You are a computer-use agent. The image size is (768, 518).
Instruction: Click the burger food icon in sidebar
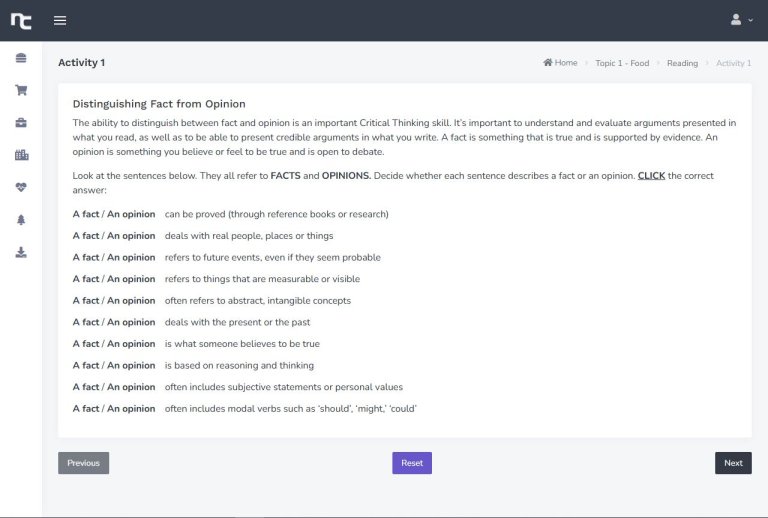pyautogui.click(x=21, y=58)
